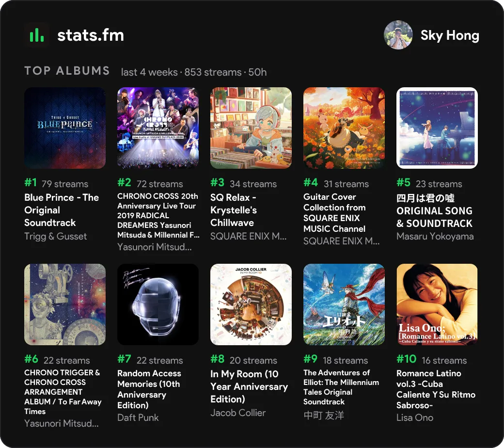This screenshot has width=504, height=448.
Task: Click '22 streams' next to rank #6
Action: [x=67, y=361]
